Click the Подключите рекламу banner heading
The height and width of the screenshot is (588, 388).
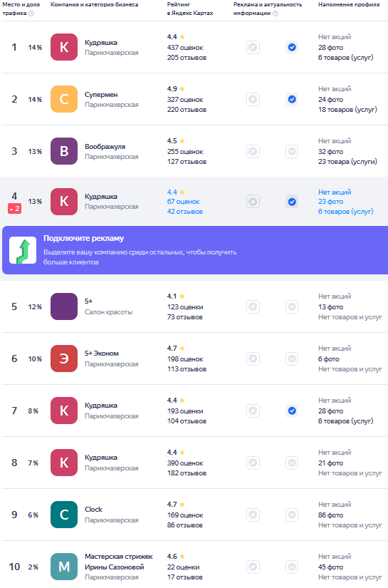83,238
